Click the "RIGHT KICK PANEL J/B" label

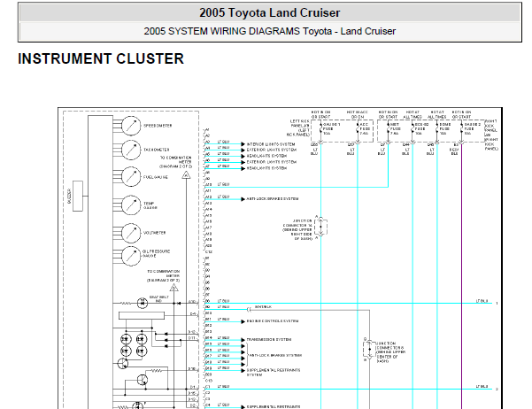tap(491, 135)
